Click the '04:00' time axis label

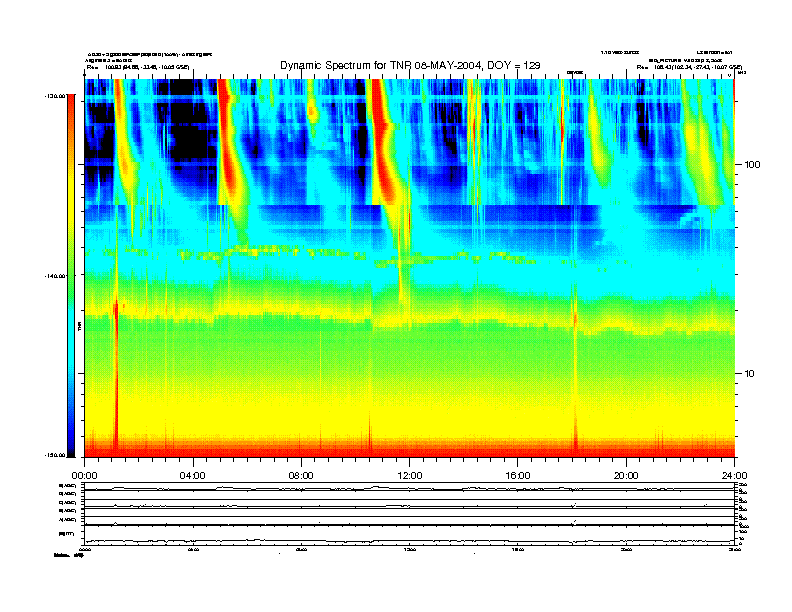193,476
